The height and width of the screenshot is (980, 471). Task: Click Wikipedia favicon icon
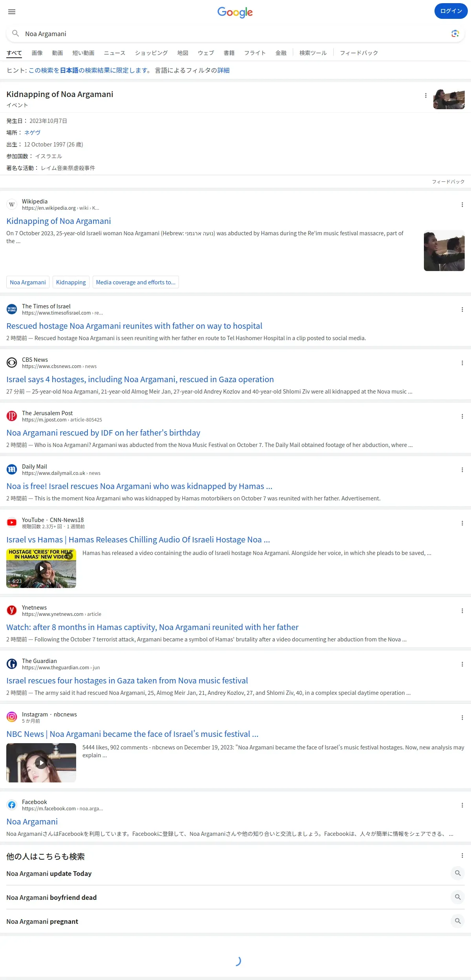coord(12,205)
